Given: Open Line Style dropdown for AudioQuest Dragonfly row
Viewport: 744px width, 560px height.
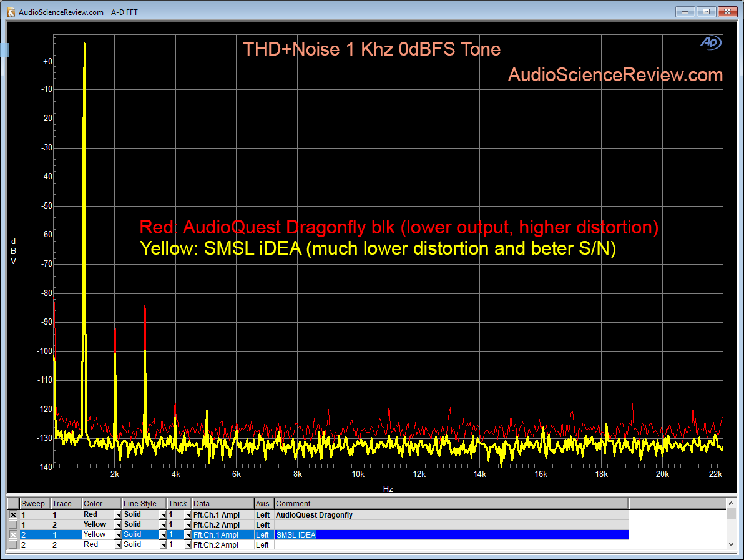Looking at the screenshot, I should coord(163,515).
